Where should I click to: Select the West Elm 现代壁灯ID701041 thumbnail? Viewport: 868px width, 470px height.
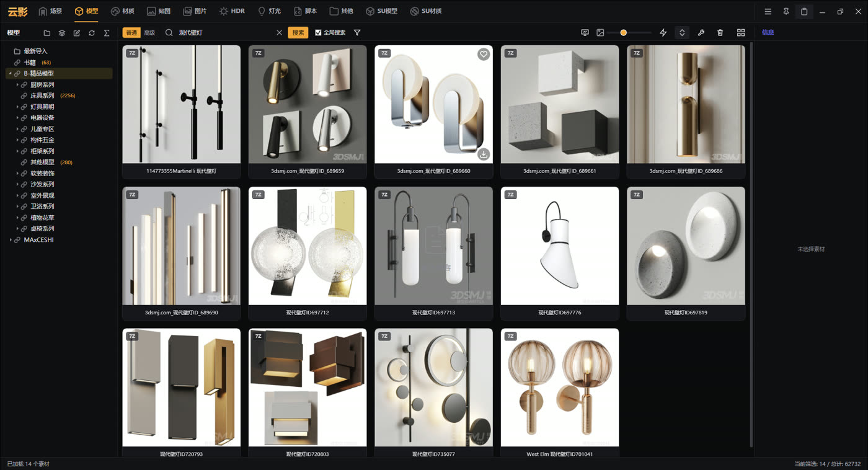pos(560,388)
